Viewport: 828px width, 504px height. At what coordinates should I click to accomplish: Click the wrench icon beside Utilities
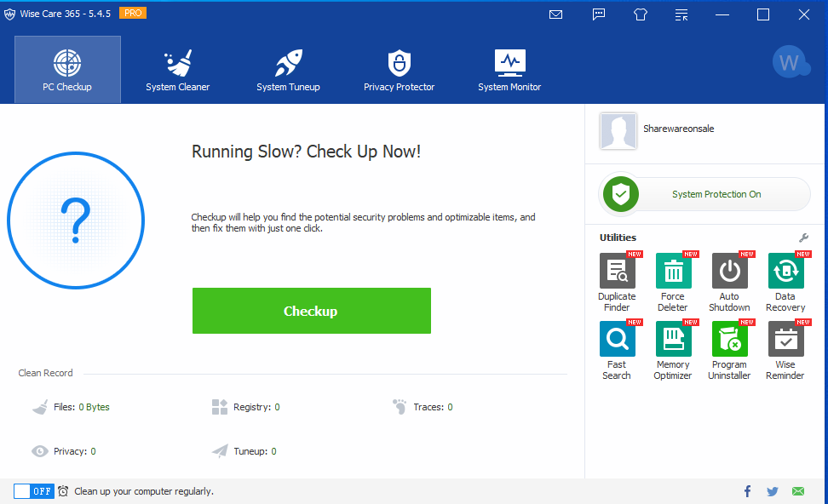[x=803, y=238]
